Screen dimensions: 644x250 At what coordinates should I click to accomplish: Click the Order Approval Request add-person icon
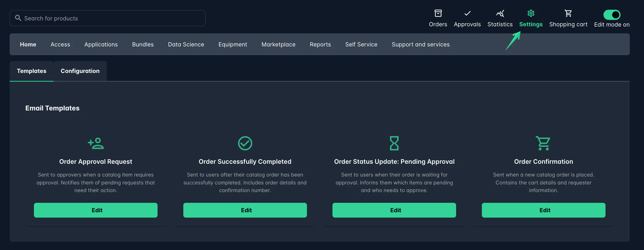pyautogui.click(x=96, y=143)
